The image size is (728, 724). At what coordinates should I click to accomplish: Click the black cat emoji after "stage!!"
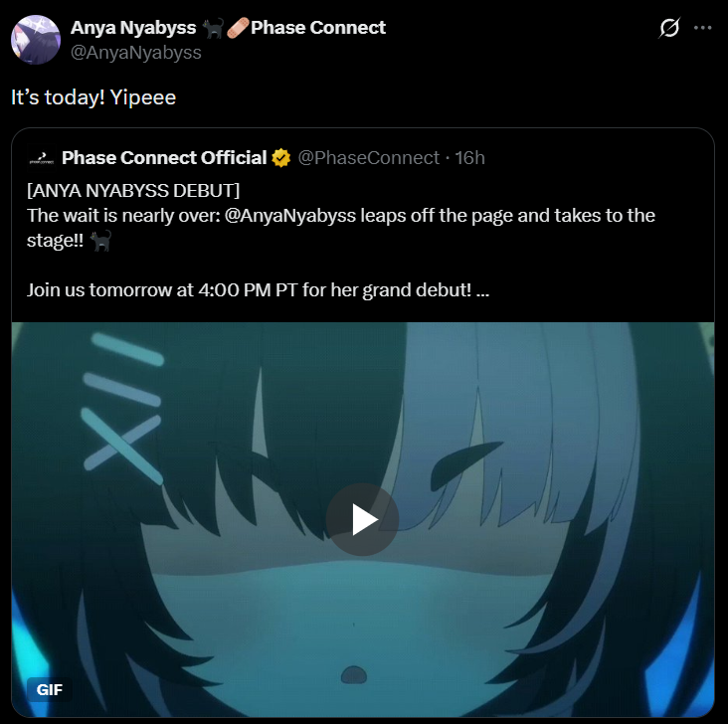[x=100, y=241]
